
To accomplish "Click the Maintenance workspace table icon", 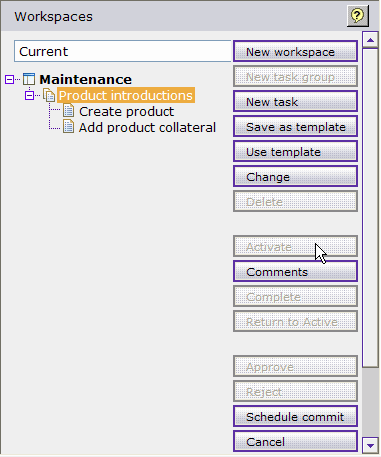I will pyautogui.click(x=29, y=79).
